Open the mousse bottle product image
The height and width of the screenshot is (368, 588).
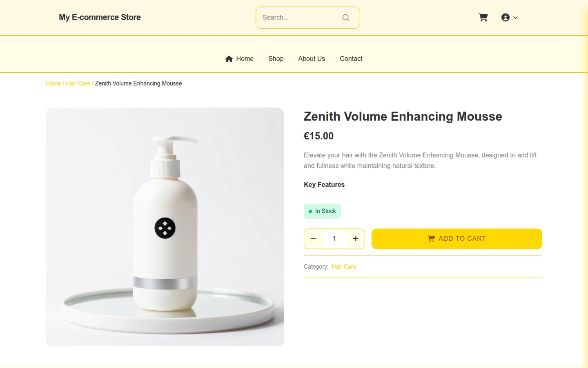point(165,227)
